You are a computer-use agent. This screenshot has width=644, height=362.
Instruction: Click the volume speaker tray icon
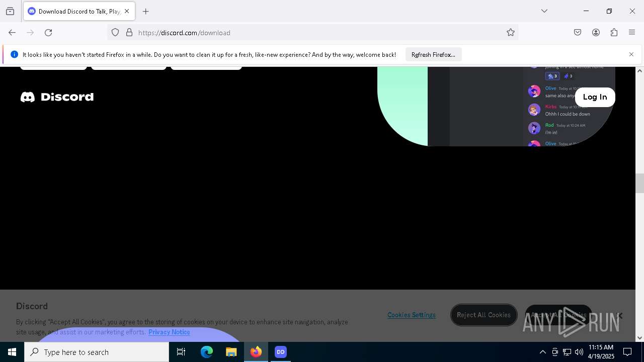tap(579, 352)
